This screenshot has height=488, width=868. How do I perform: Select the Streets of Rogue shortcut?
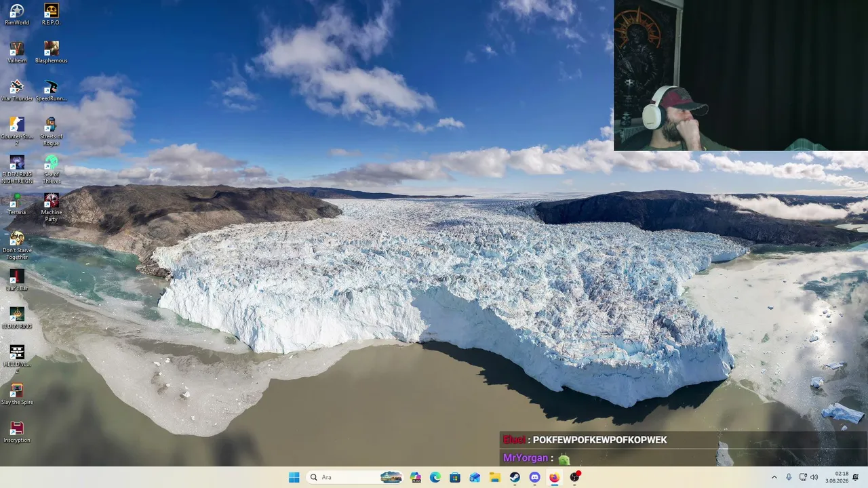51,131
